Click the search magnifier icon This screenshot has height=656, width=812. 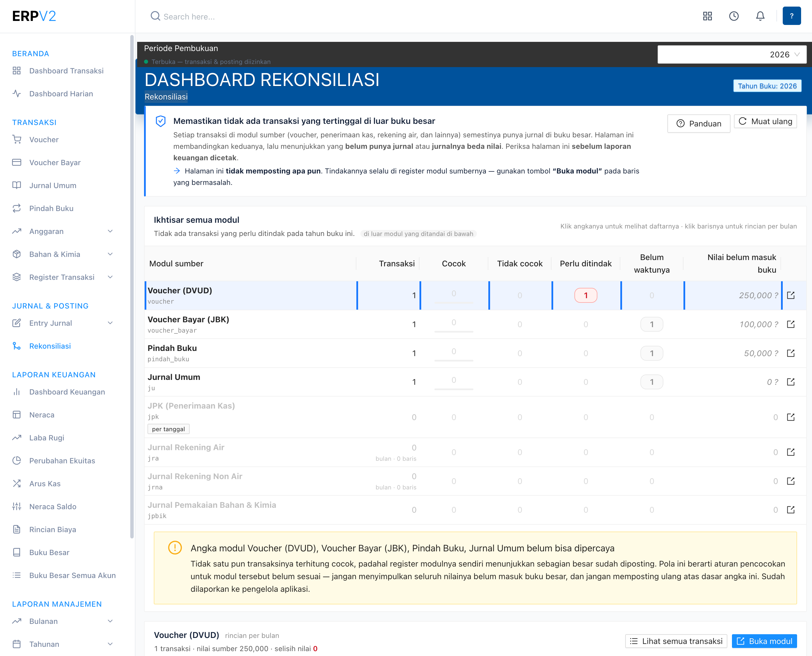click(x=155, y=16)
